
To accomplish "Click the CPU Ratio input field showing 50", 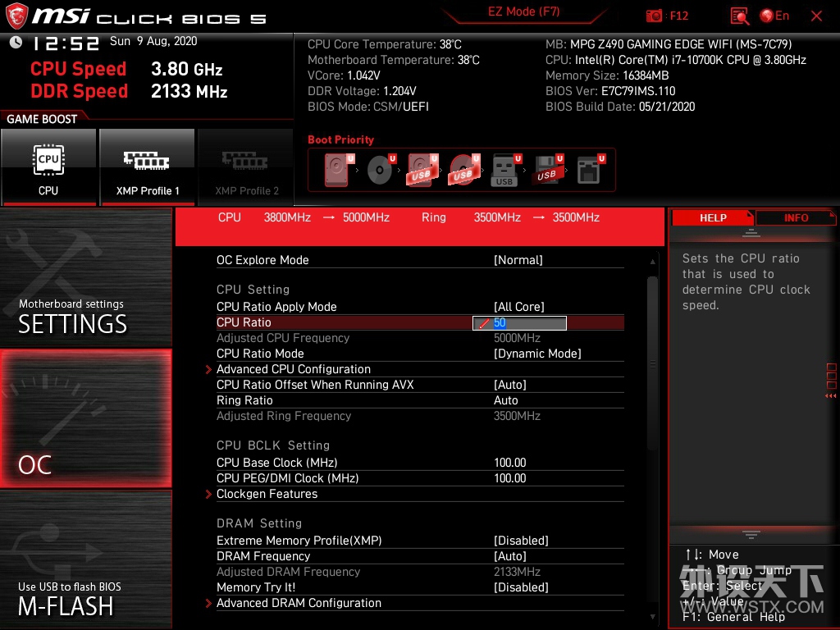I will point(519,322).
